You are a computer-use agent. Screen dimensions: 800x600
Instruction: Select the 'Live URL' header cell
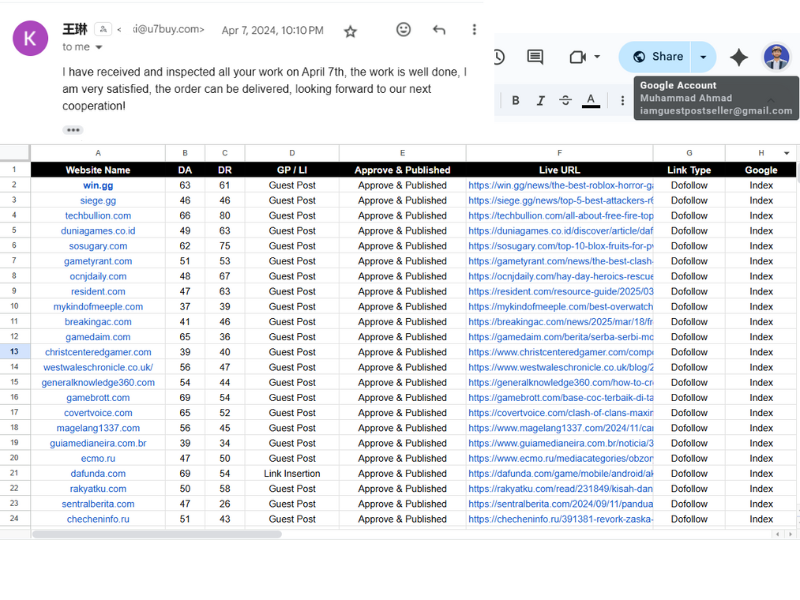tap(559, 170)
